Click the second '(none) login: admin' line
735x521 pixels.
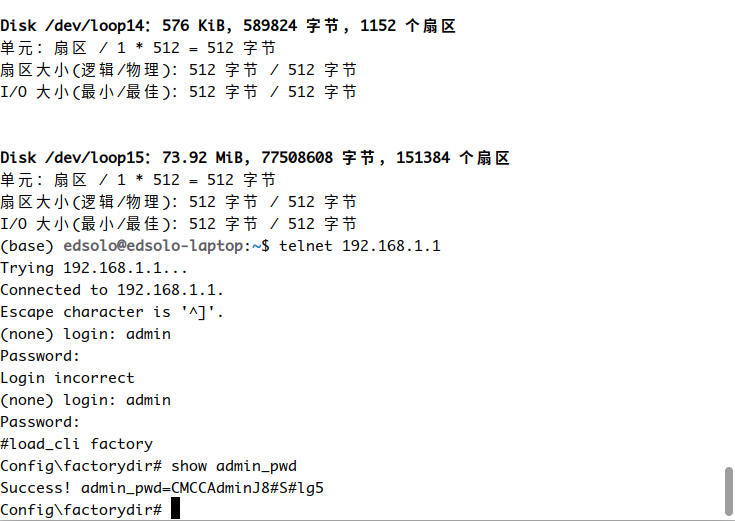click(x=85, y=400)
